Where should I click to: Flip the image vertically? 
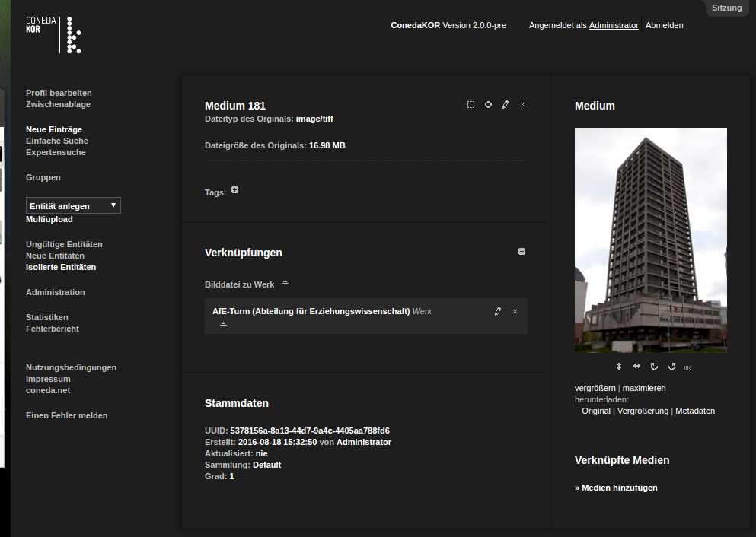tap(619, 367)
